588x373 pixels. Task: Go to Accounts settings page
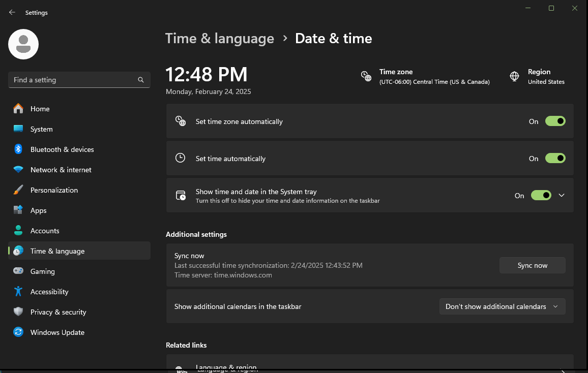[x=45, y=231]
